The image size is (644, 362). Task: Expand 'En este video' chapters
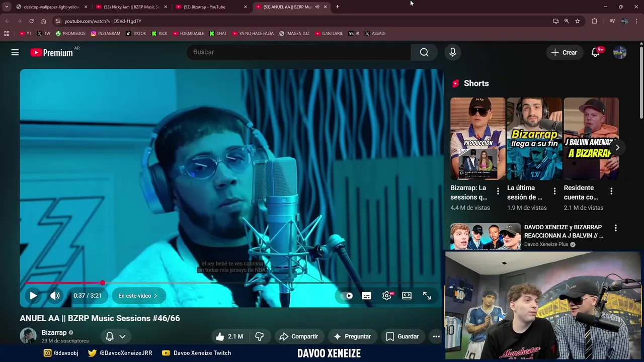(x=138, y=296)
